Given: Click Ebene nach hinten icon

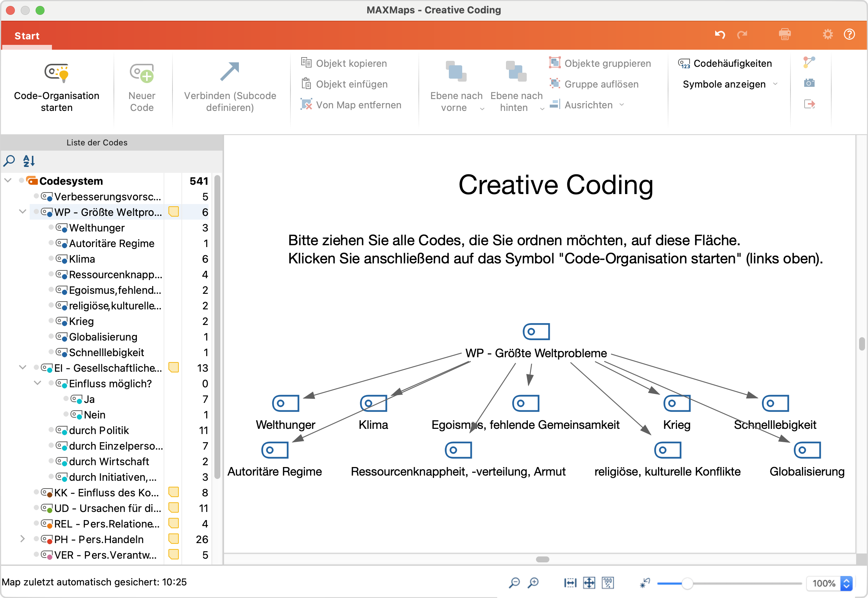Looking at the screenshot, I should (x=516, y=72).
